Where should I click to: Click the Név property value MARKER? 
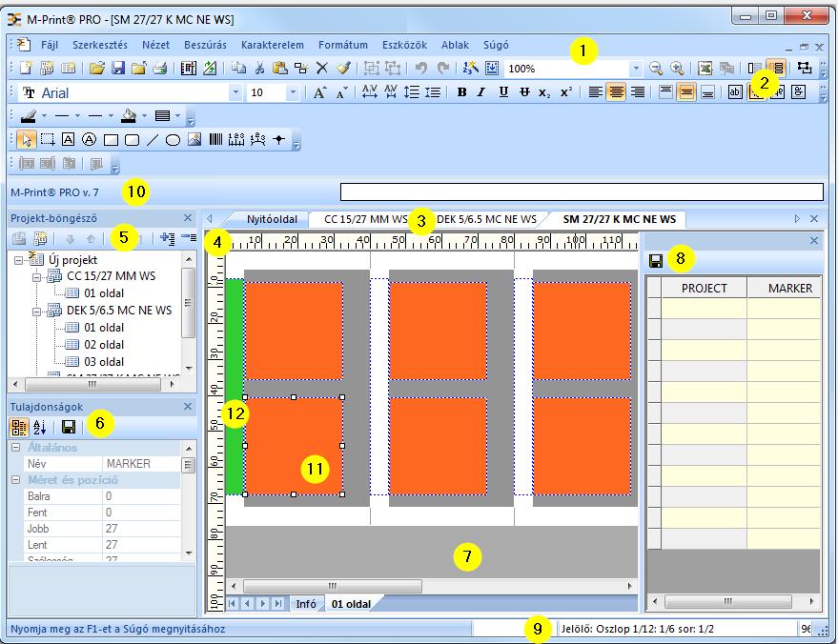(141, 464)
